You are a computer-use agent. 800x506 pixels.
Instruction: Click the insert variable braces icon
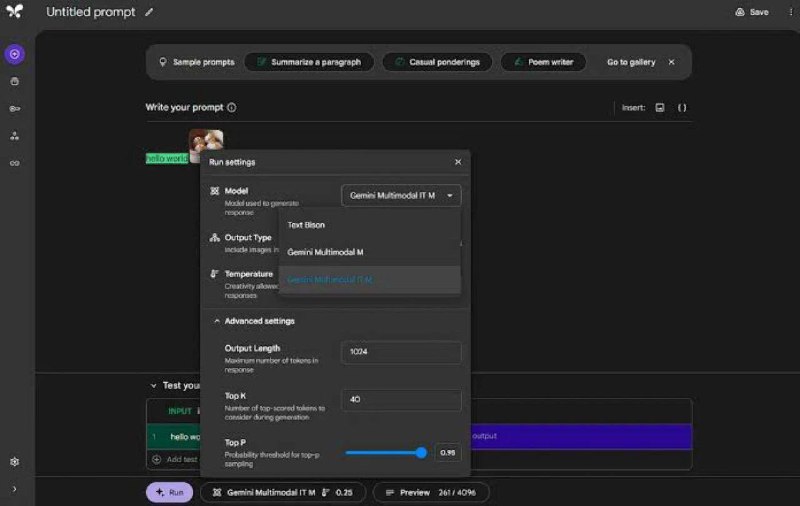[x=682, y=107]
